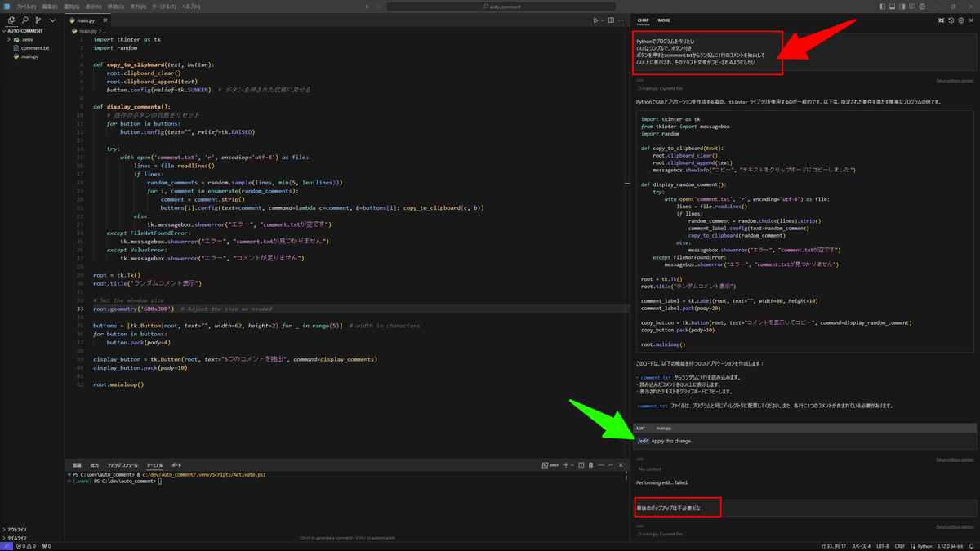The width and height of the screenshot is (980, 551).
Task: Switch to the 問題 panel tab
Action: click(77, 465)
